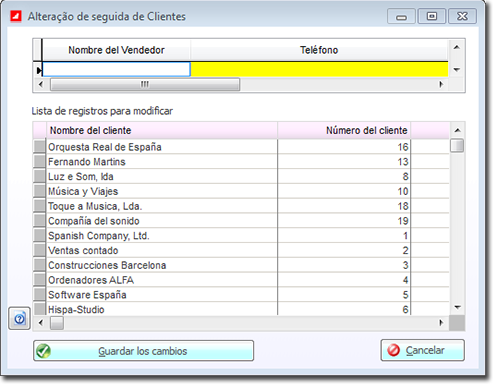Click the client list's down scroll arrow
The width and height of the screenshot is (496, 389).
click(x=457, y=307)
